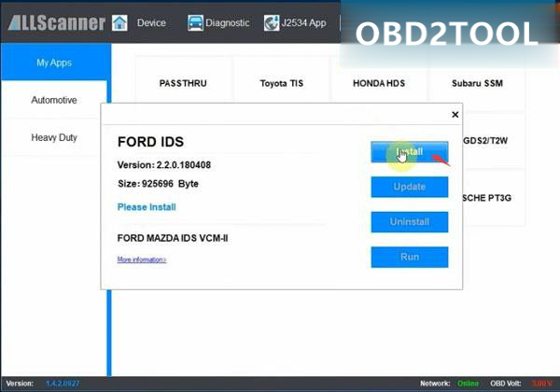
Task: Click the Network Online status indicator
Action: pyautogui.click(x=468, y=384)
